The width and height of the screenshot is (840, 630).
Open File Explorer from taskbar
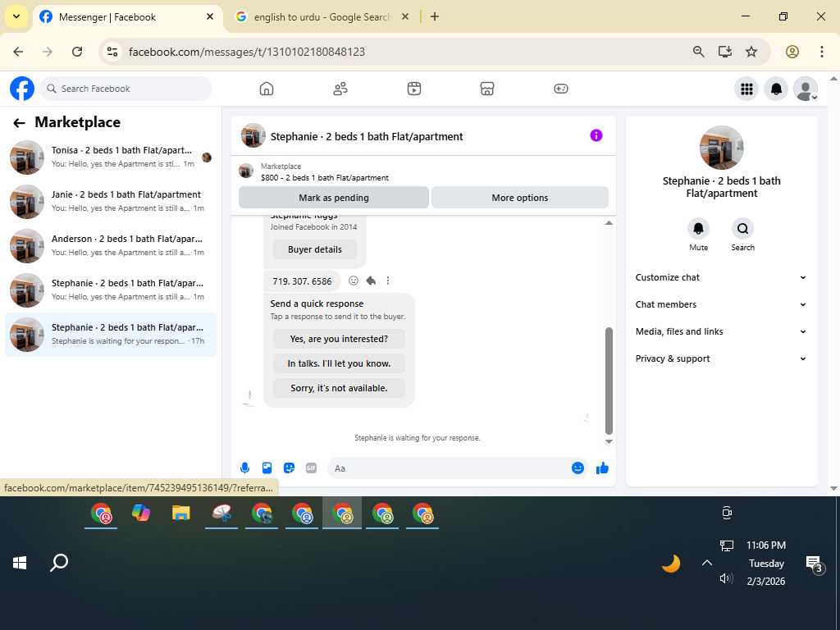coord(181,514)
